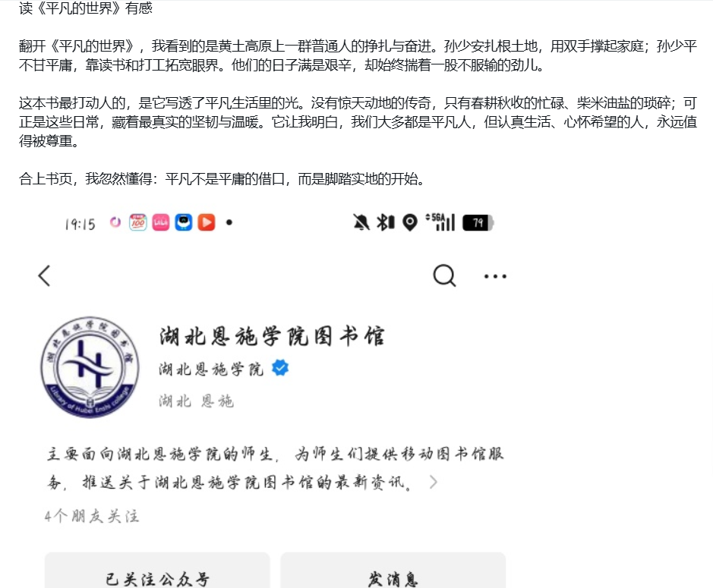
Task: Open search with the magnifier icon
Action: pyautogui.click(x=444, y=275)
